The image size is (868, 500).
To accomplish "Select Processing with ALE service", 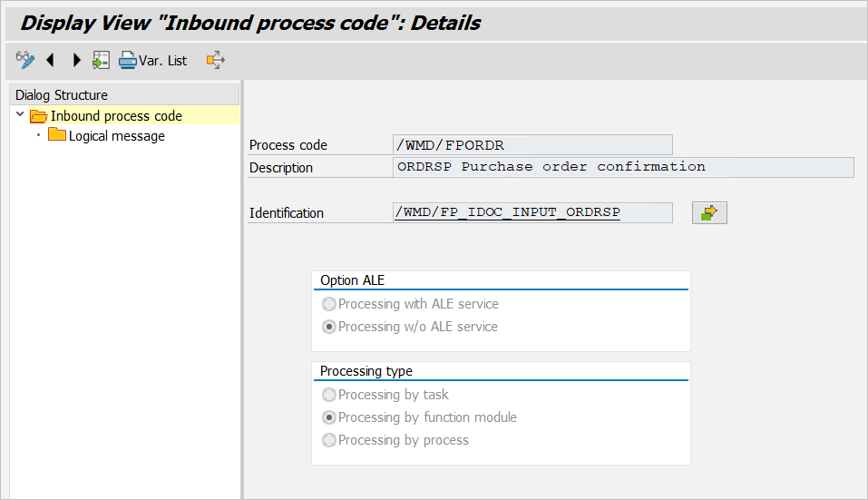I will (x=329, y=304).
